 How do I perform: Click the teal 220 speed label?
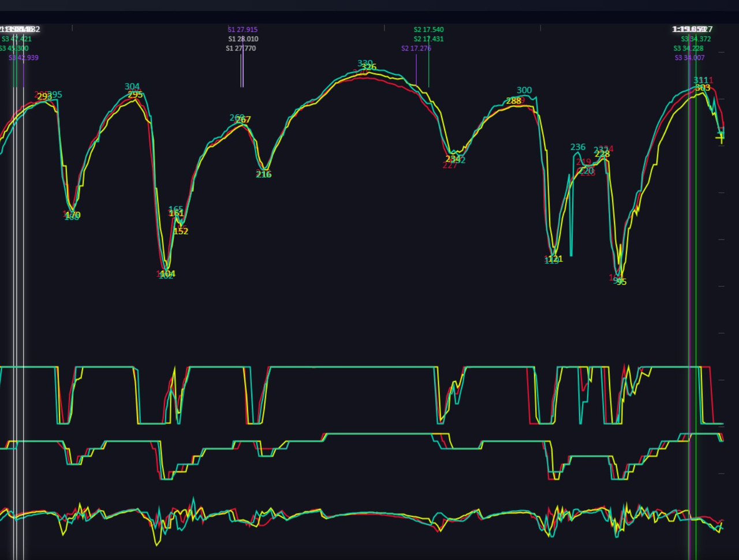point(586,171)
